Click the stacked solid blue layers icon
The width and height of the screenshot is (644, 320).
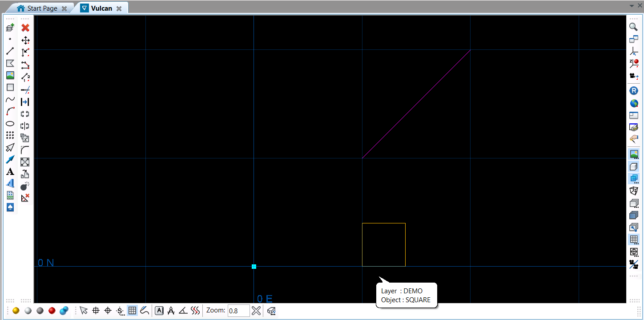tap(634, 215)
